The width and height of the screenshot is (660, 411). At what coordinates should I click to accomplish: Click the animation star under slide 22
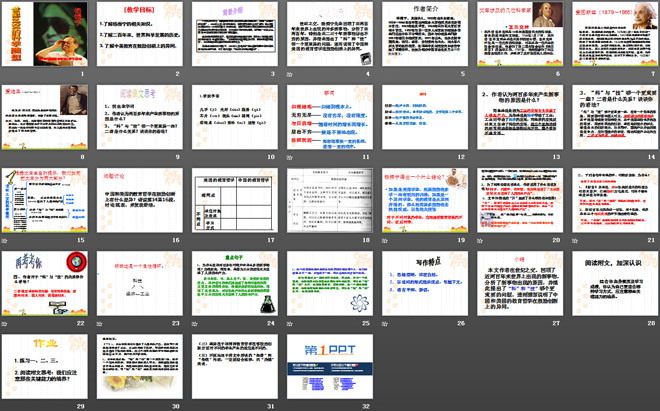point(4,324)
